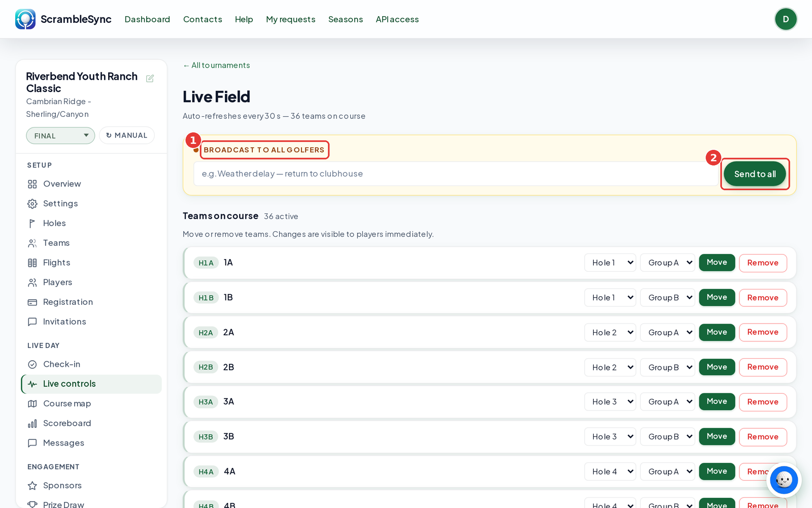Open Flights icon in sidebar
Image resolution: width=812 pixels, height=508 pixels.
tap(32, 263)
